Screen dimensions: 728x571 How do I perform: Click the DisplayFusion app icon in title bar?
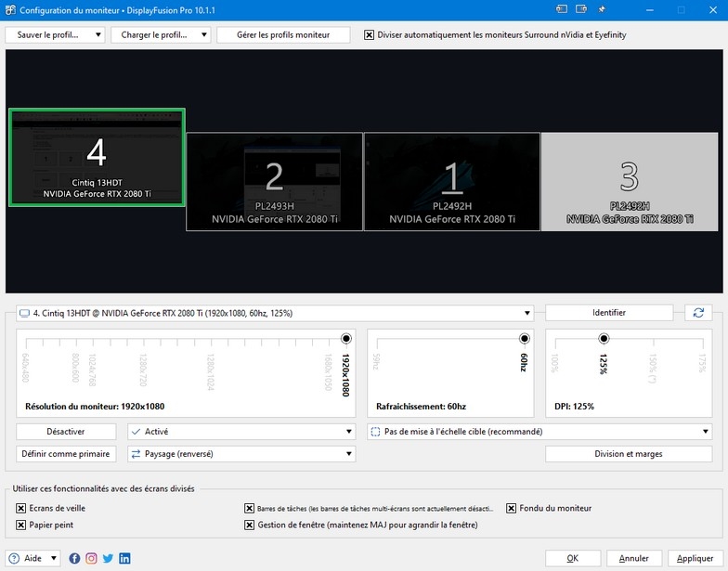tap(10, 9)
